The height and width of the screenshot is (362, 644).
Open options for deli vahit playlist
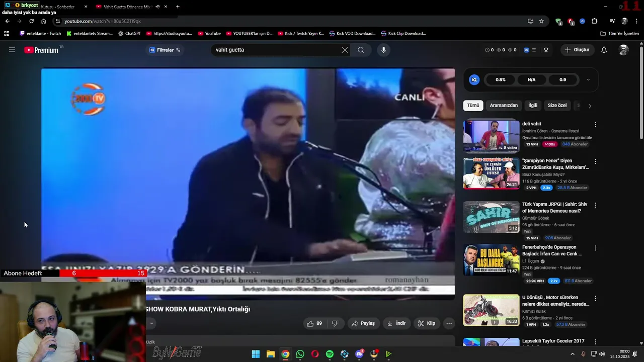pos(595,125)
